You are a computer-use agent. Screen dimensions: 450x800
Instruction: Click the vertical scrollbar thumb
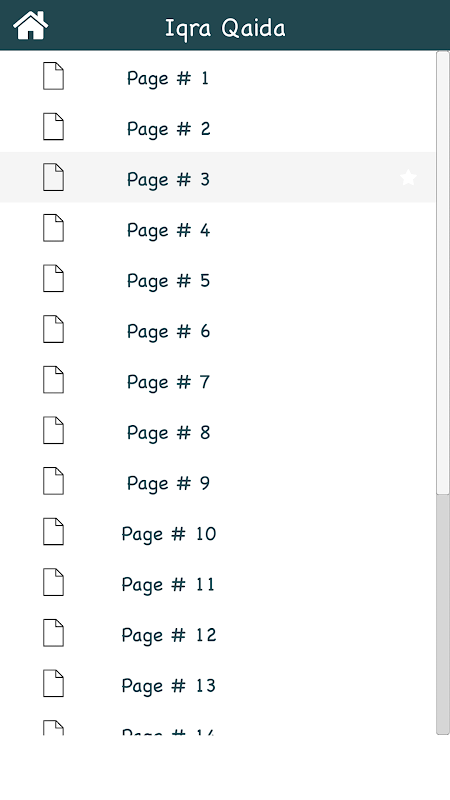pyautogui.click(x=443, y=272)
